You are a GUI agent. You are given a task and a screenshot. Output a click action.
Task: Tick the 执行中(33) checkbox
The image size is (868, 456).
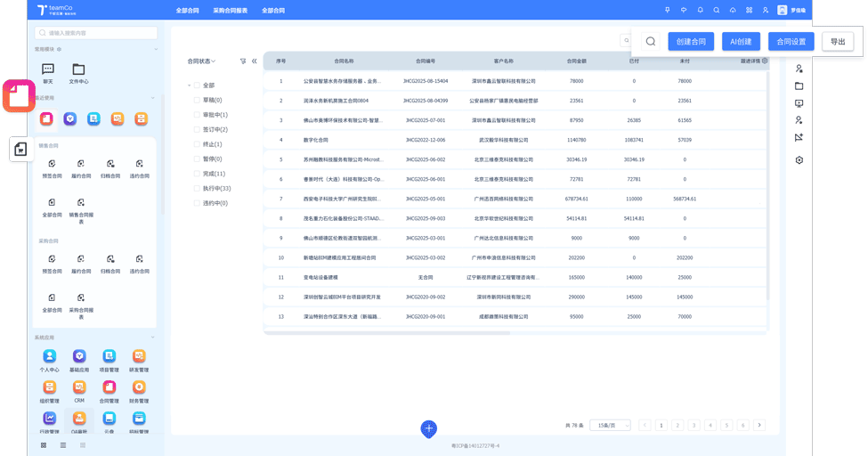[198, 189]
